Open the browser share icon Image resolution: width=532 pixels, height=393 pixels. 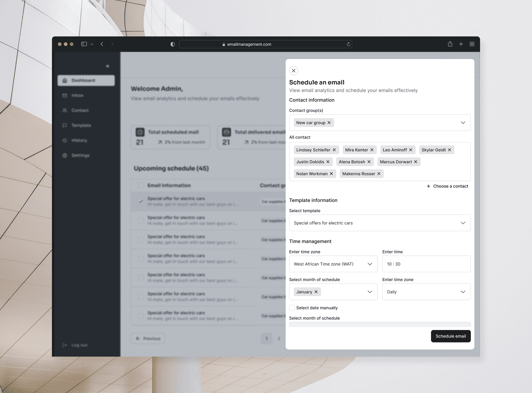click(450, 44)
